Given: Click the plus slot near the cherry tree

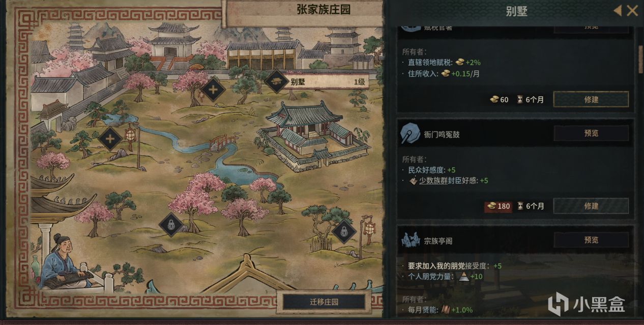Looking at the screenshot, I should pos(213,90).
